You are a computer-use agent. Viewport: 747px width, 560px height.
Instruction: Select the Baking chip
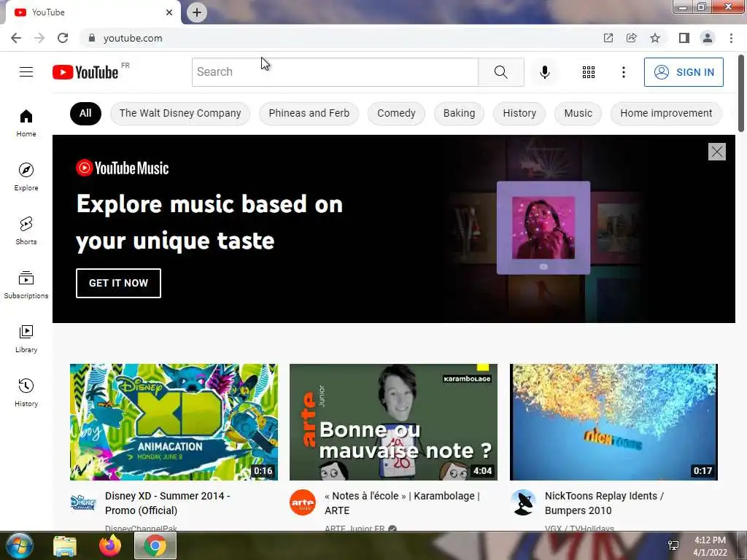pos(460,113)
